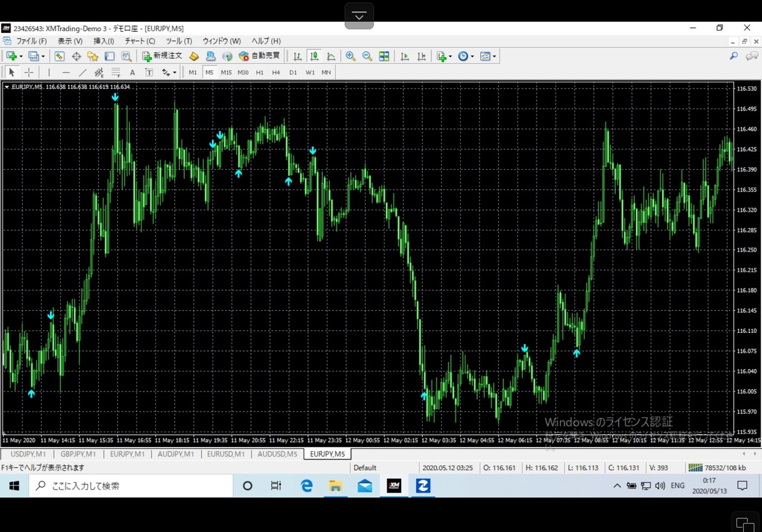Click the Windows search box
Viewport: 762px width, 532px height.
pyautogui.click(x=131, y=486)
